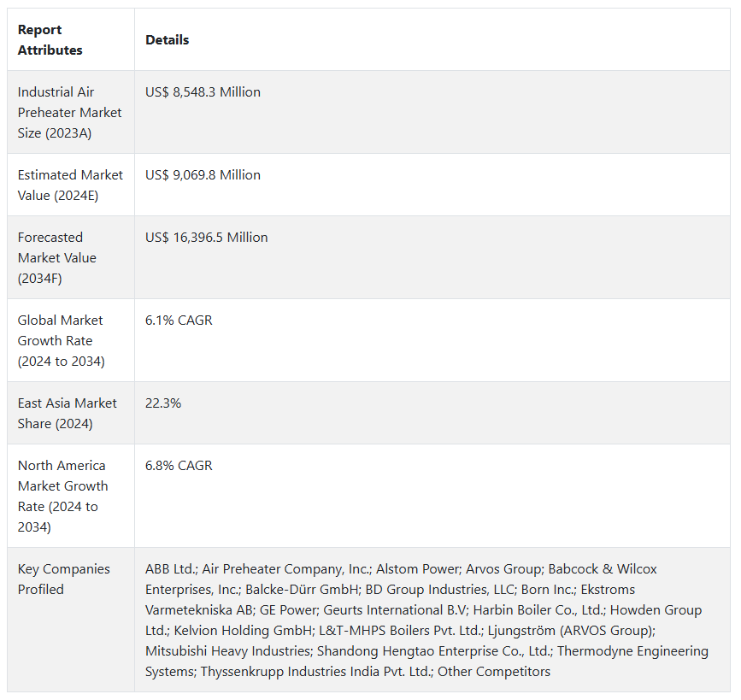Click the "Details" column header
The width and height of the screenshot is (741, 700).
point(167,40)
